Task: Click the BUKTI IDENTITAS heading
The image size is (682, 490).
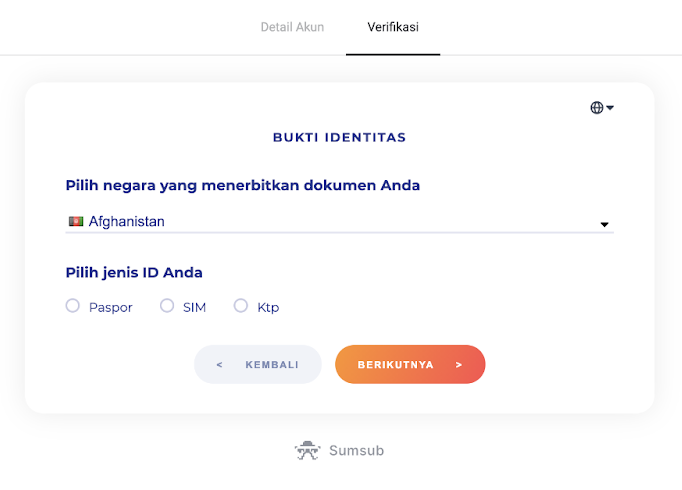Action: click(x=339, y=138)
